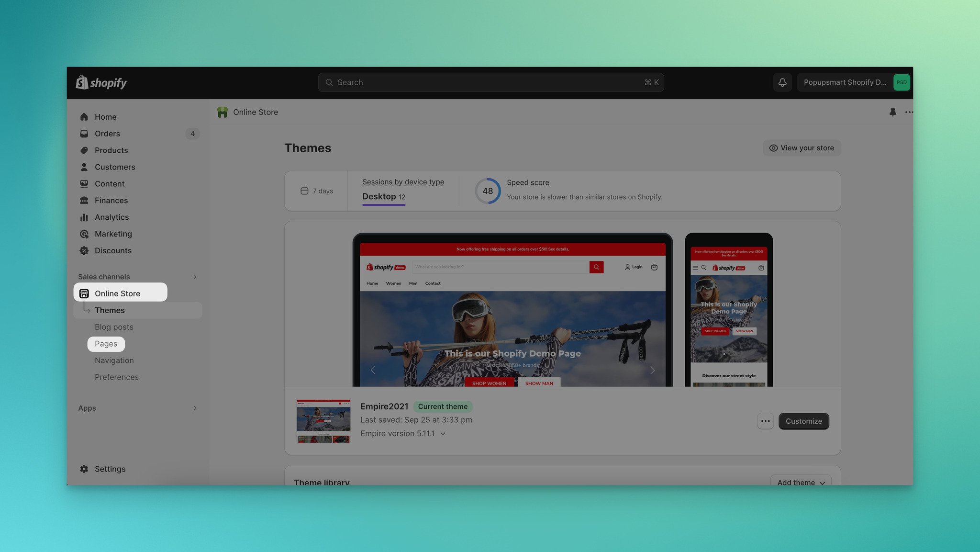Click the Themes page heading
This screenshot has height=552, width=980.
tap(308, 148)
